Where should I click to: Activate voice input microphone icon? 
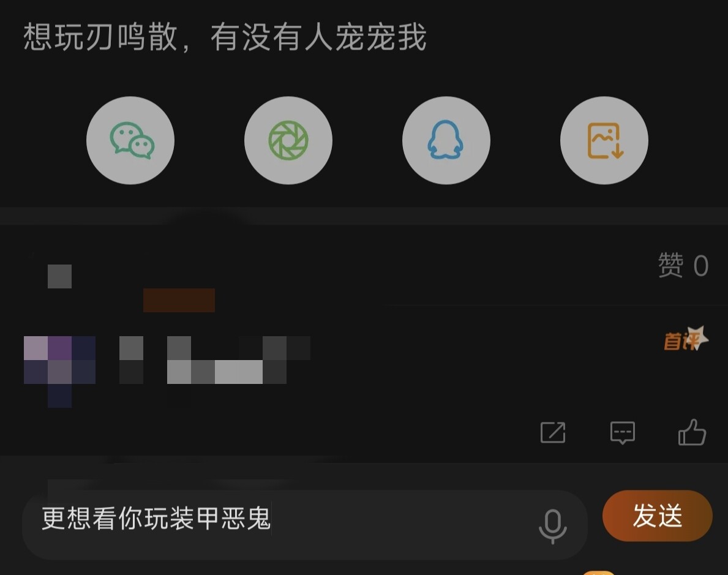(552, 526)
